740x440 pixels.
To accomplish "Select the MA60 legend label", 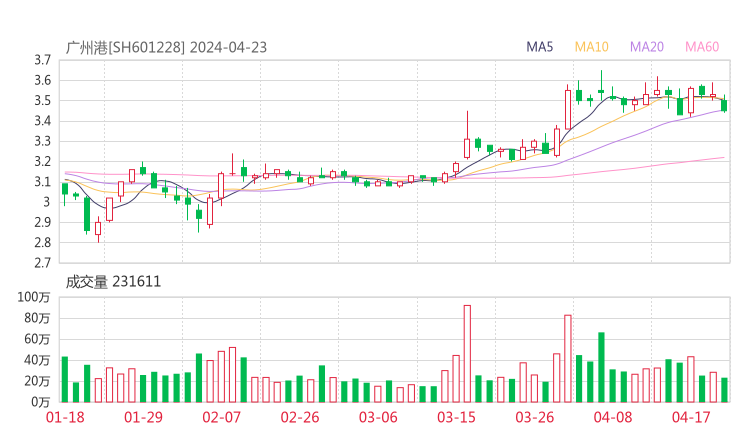I will 702,47.
